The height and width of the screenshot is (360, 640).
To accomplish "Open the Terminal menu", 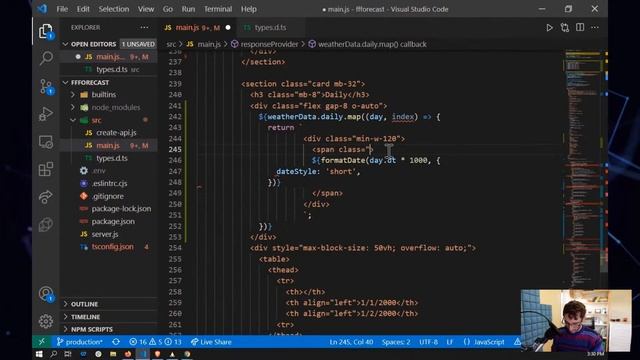I will coord(218,9).
